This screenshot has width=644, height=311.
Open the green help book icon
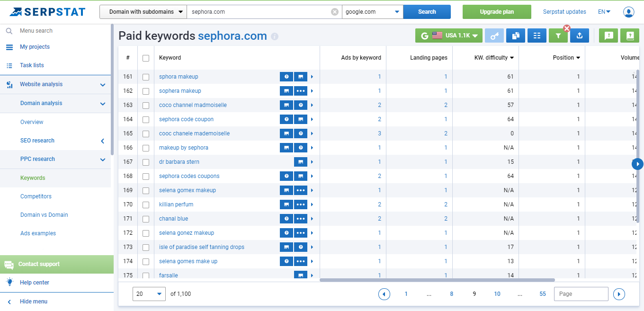630,36
